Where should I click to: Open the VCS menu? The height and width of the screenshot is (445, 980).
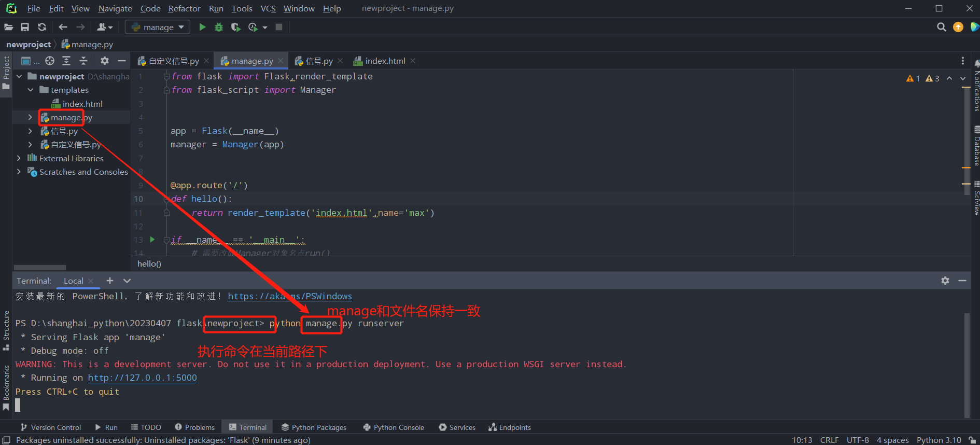(x=268, y=8)
